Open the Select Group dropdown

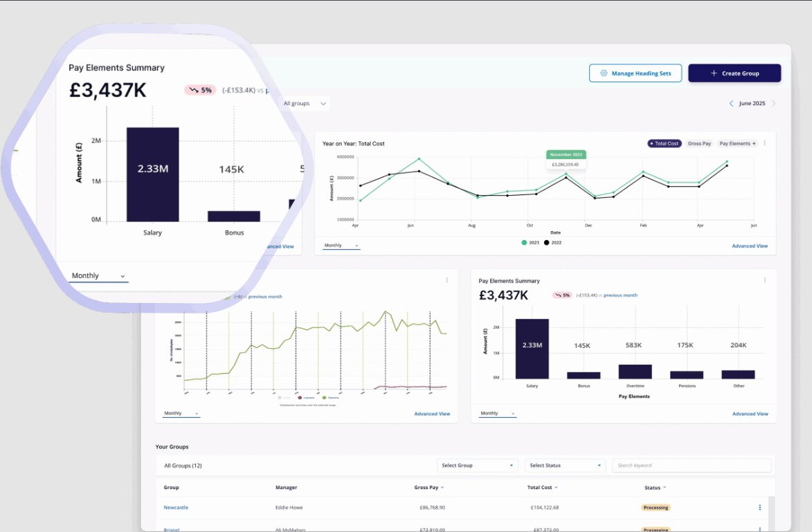coord(477,466)
